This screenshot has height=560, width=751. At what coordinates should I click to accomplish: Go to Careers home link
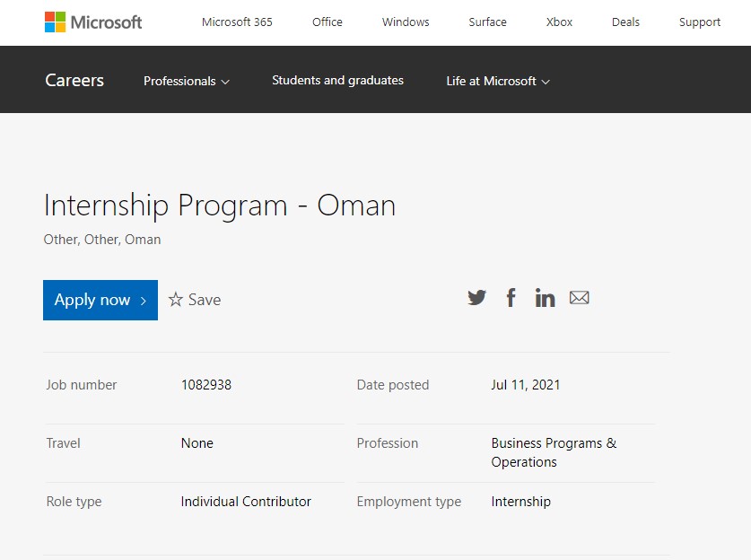pyautogui.click(x=74, y=80)
